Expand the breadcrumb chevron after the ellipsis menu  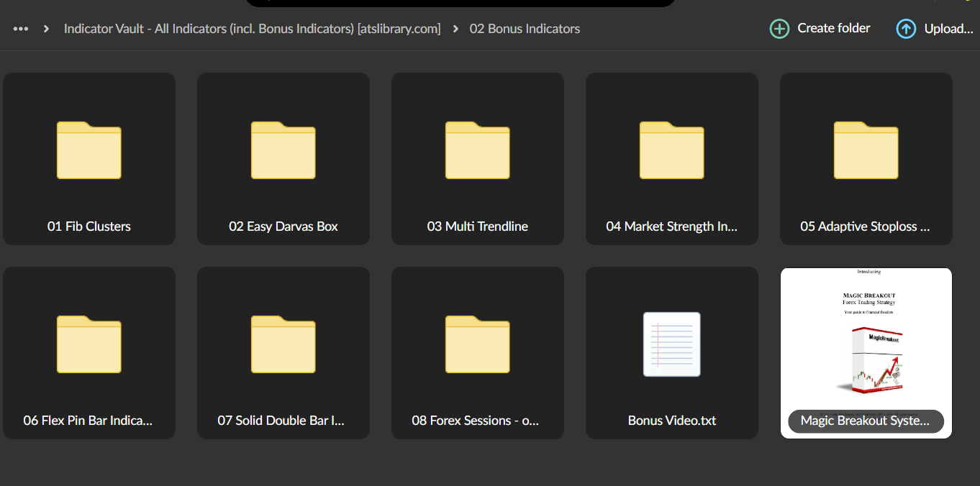tap(45, 28)
